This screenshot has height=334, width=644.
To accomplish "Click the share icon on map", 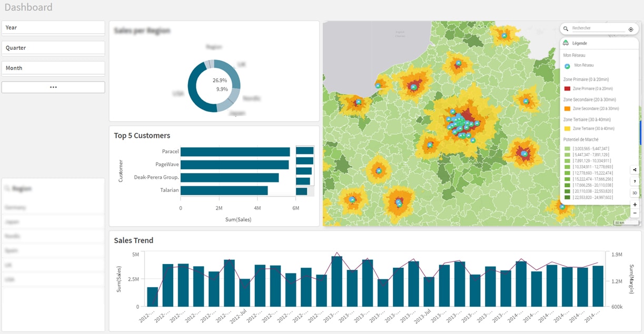I will pos(635,170).
